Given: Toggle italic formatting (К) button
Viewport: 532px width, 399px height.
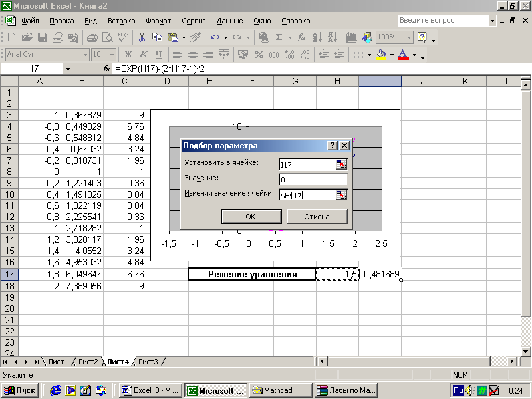Looking at the screenshot, I should (x=143, y=55).
